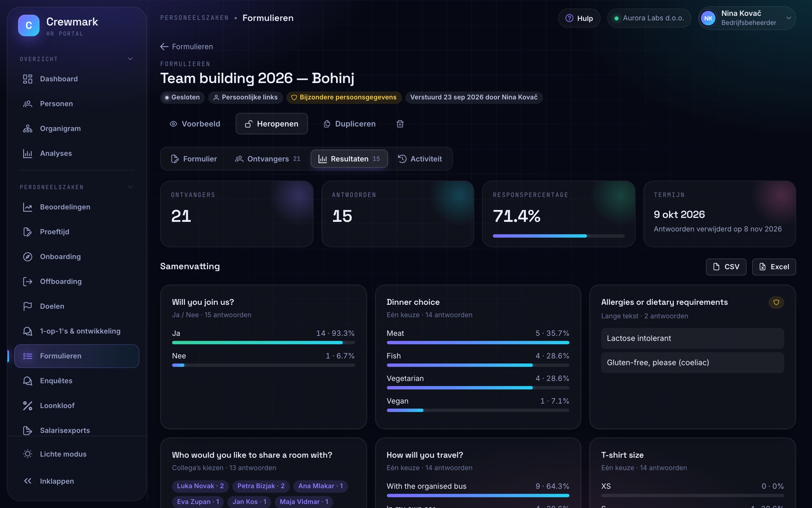Export results to Excel
This screenshot has width=812, height=508.
(x=774, y=267)
